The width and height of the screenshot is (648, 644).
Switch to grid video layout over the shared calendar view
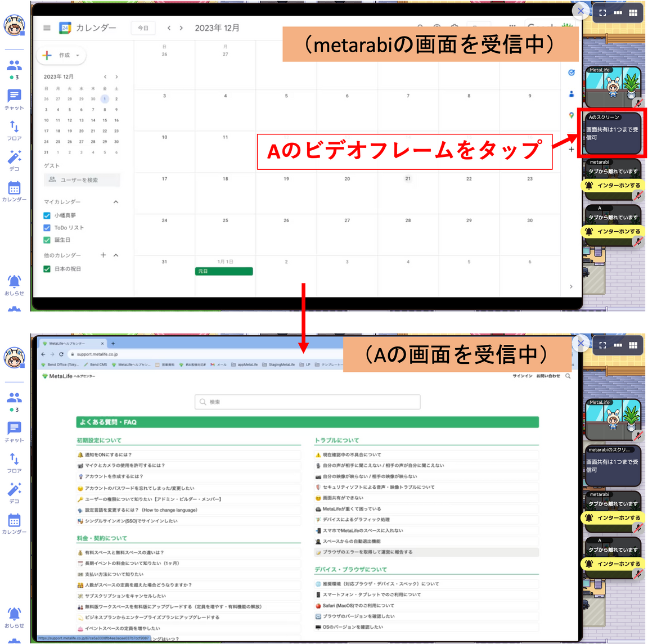pyautogui.click(x=633, y=13)
